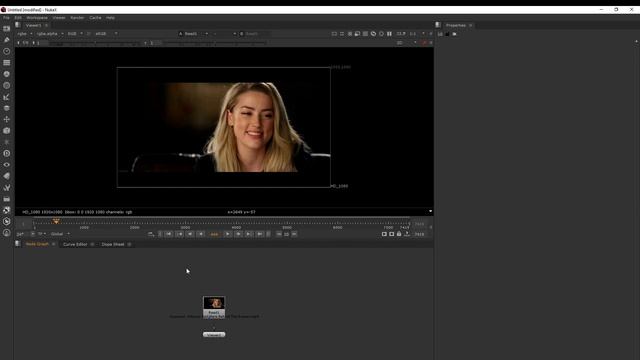640x360 pixels.
Task: Open the rgba.alpha channel dropdown
Action: 50,34
